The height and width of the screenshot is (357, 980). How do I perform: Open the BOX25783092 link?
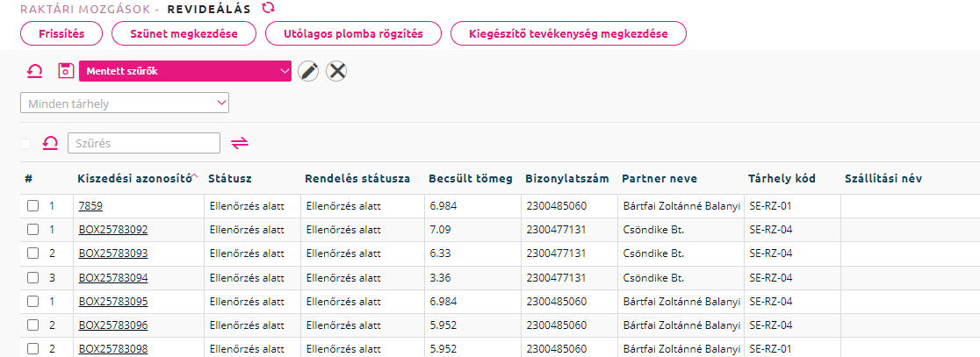pos(113,230)
